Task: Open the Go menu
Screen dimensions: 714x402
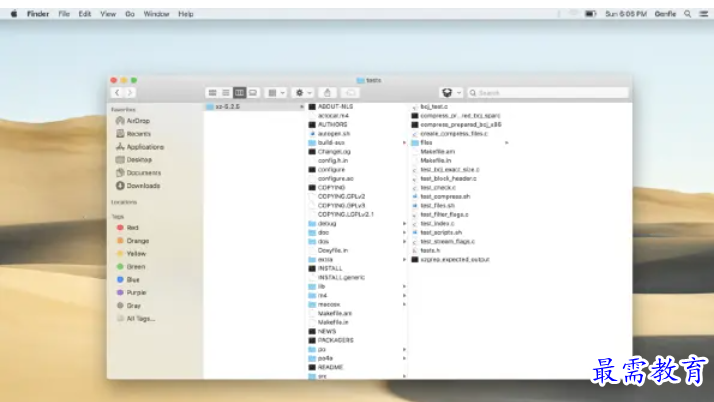Action: click(x=130, y=14)
